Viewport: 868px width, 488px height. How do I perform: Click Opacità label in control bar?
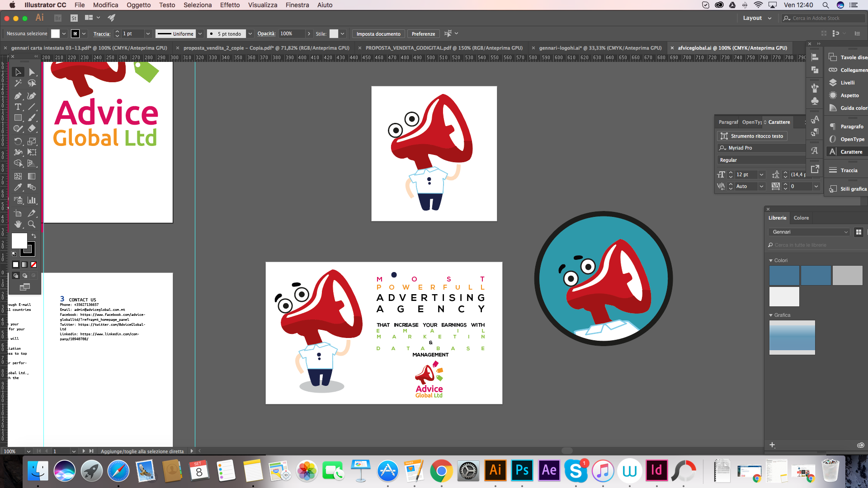266,34
